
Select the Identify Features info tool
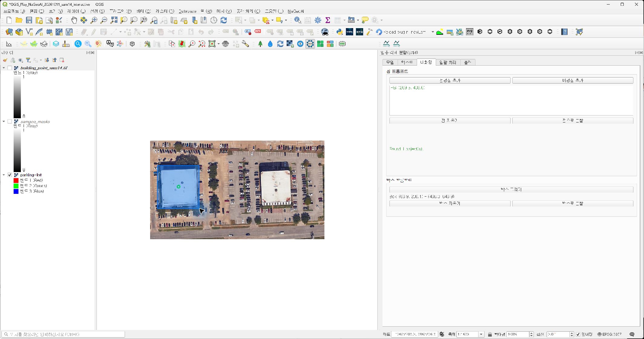pos(298,20)
